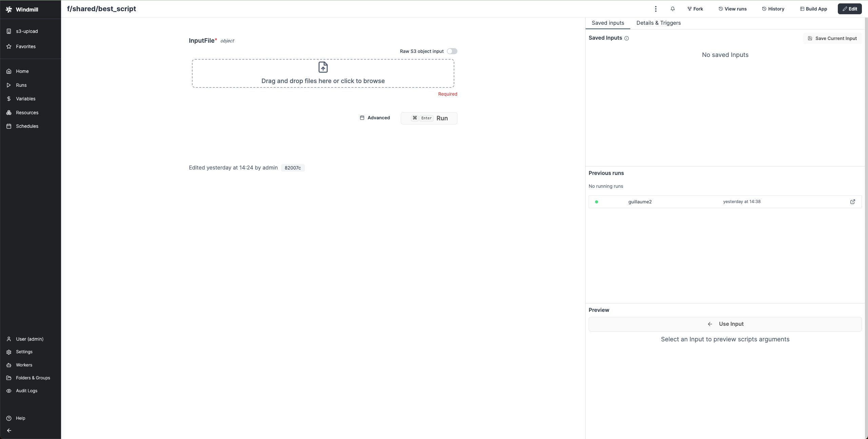Click the Run button
Screen dimensions: 868x439
coord(429,118)
